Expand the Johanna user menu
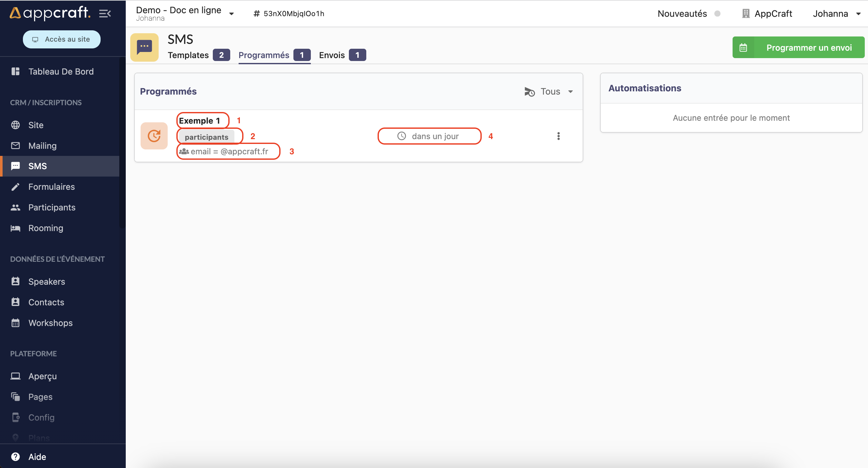The width and height of the screenshot is (868, 468). coord(836,14)
